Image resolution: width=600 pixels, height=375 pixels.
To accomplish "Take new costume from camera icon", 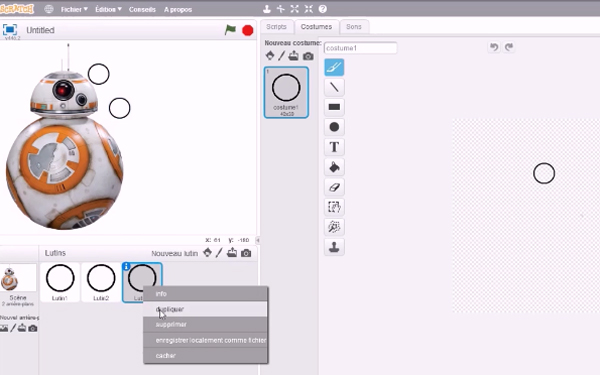I will click(308, 56).
